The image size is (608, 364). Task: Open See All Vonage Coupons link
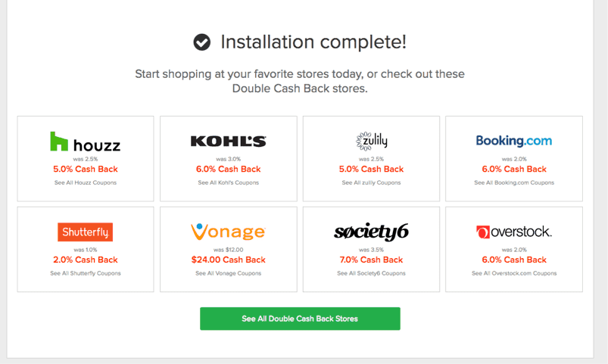pyautogui.click(x=229, y=273)
